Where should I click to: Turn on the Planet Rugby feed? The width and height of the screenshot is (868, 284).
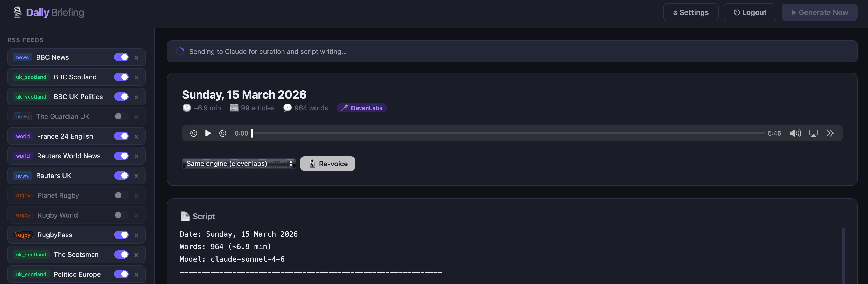[121, 195]
